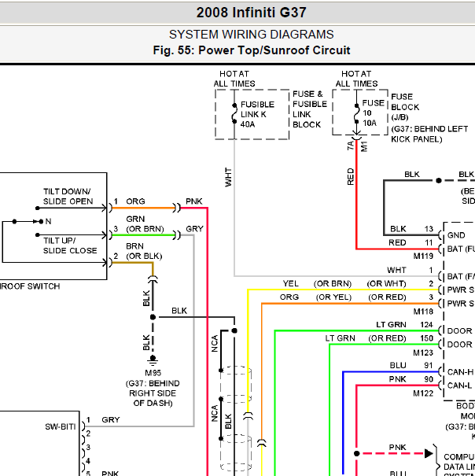Click the vertical "WHT" wire label
Image resolution: width=475 pixels, height=476 pixels.
point(228,177)
